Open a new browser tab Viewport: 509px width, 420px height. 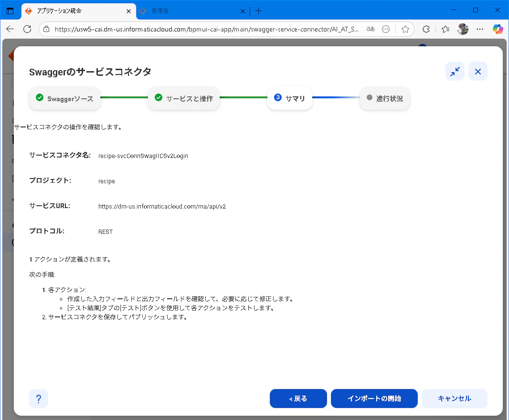(x=258, y=11)
